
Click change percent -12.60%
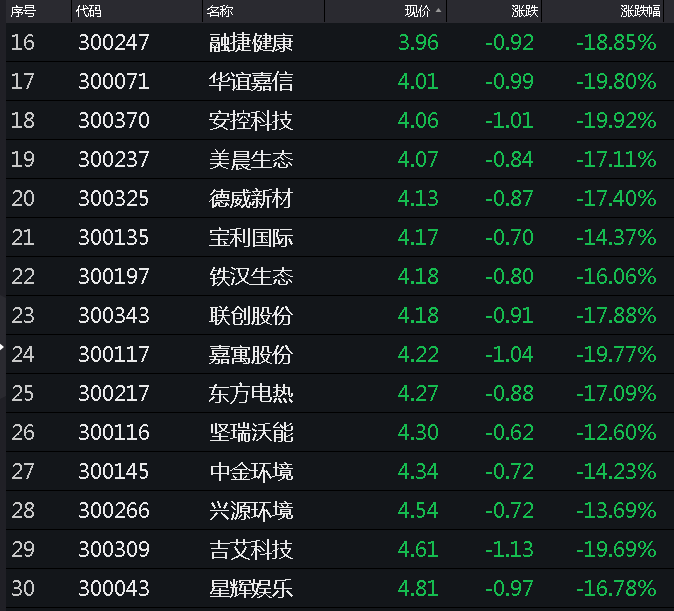click(616, 432)
